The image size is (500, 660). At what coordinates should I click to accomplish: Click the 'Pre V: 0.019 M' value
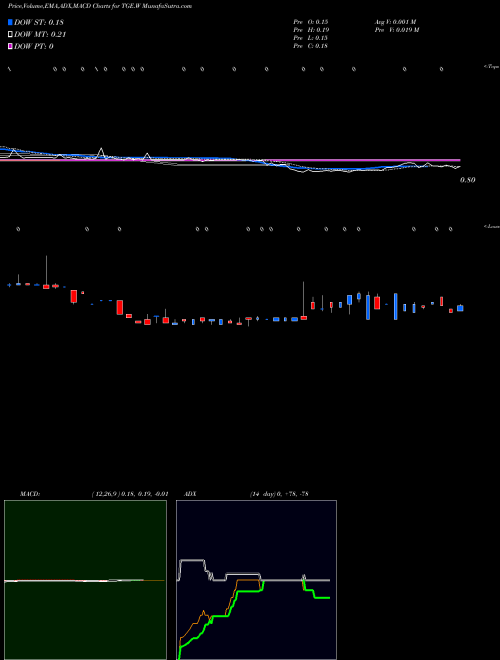(397, 30)
